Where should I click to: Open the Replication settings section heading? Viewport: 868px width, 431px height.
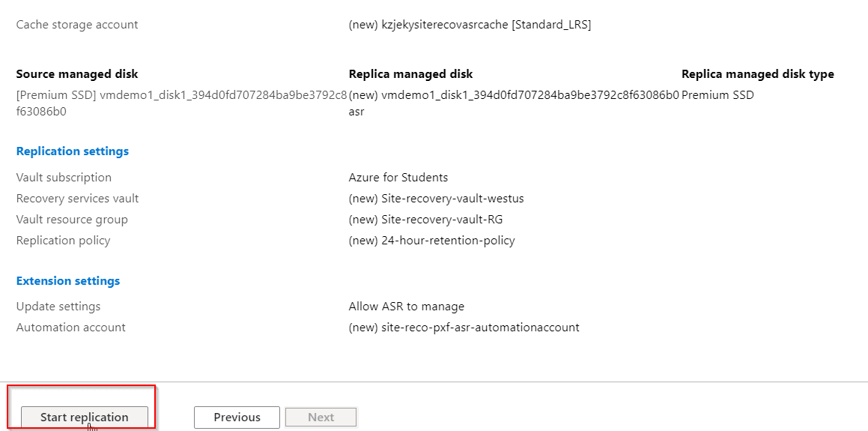73,151
